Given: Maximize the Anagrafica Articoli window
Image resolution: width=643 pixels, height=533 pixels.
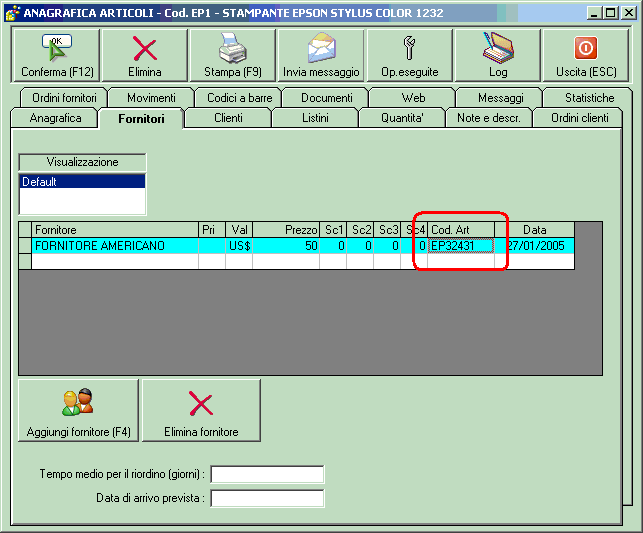Looking at the screenshot, I should 611,13.
